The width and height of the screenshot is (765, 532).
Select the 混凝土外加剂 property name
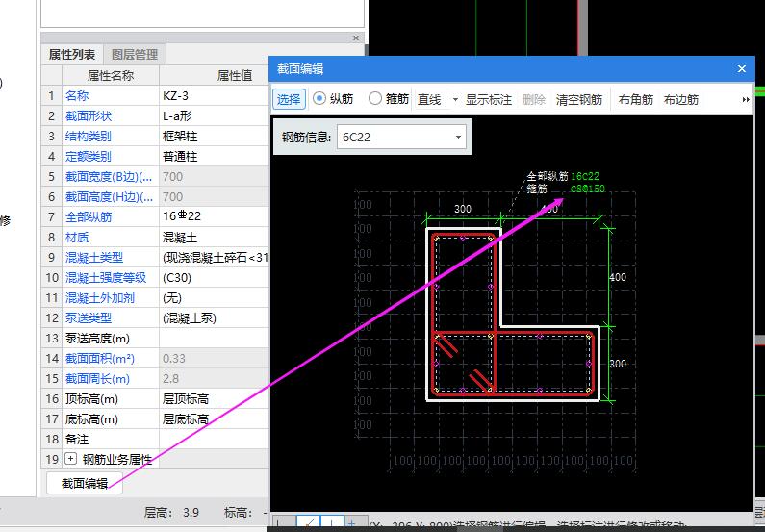[100, 298]
